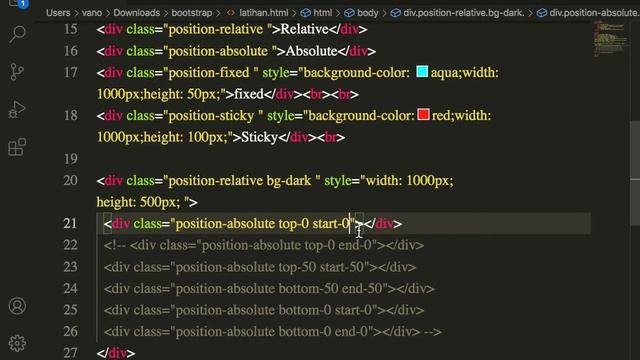Image resolution: width=640 pixels, height=360 pixels.
Task: Click line number 23 in gutter
Action: (71, 267)
